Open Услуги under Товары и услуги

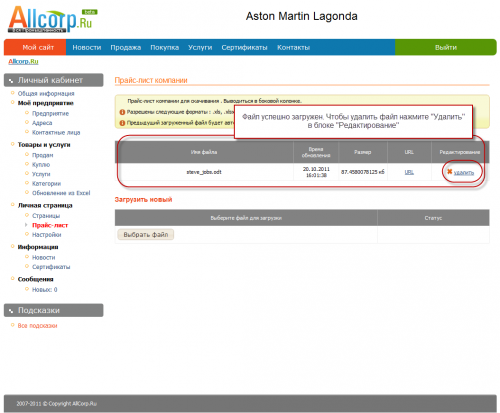(41, 174)
